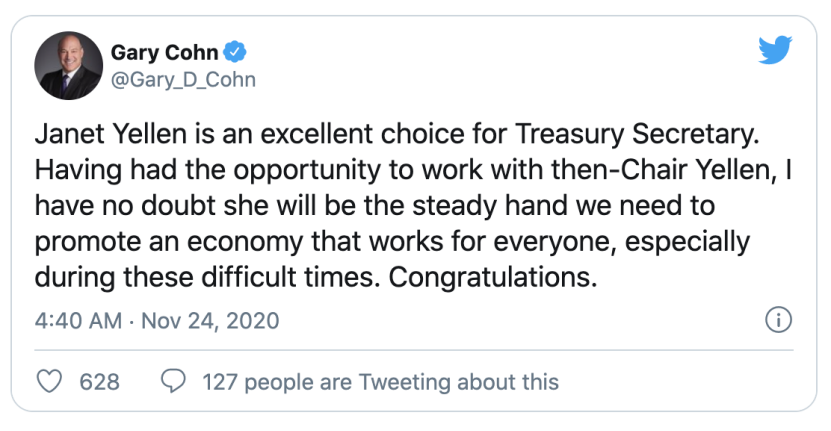Click the words "Janet Yellen" in the tweet
The width and height of the screenshot is (831, 431).
(111, 134)
